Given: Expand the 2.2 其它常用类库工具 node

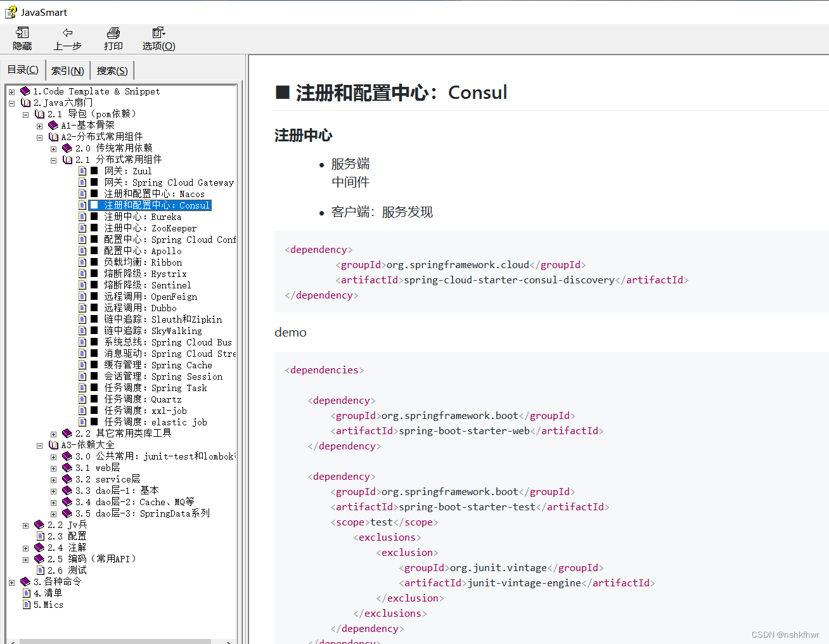Looking at the screenshot, I should pyautogui.click(x=53, y=434).
